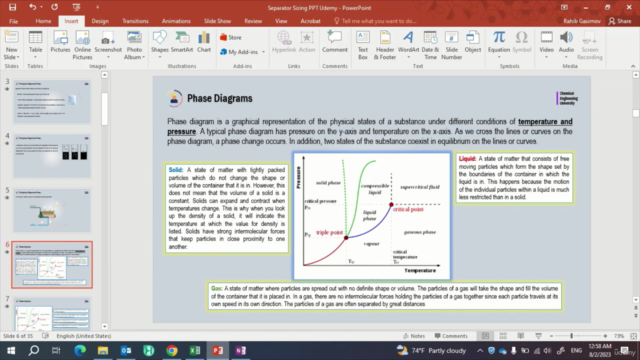The image size is (640, 360).
Task: Switch to Reading View in status bar
Action: coord(521,336)
